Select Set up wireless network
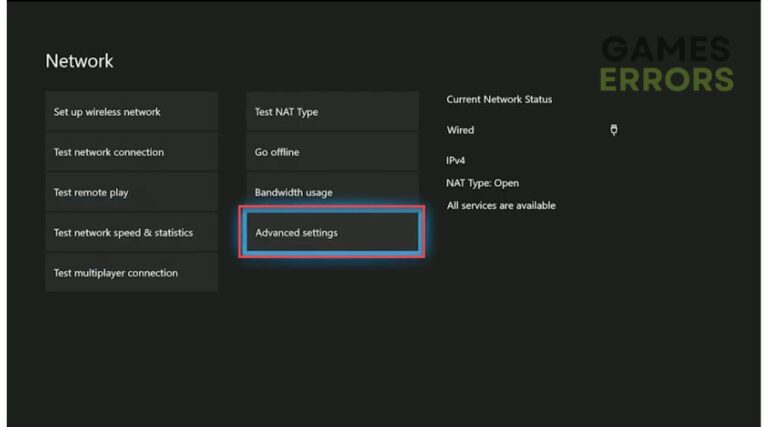Screen dimensions: 768x427 coord(131,111)
